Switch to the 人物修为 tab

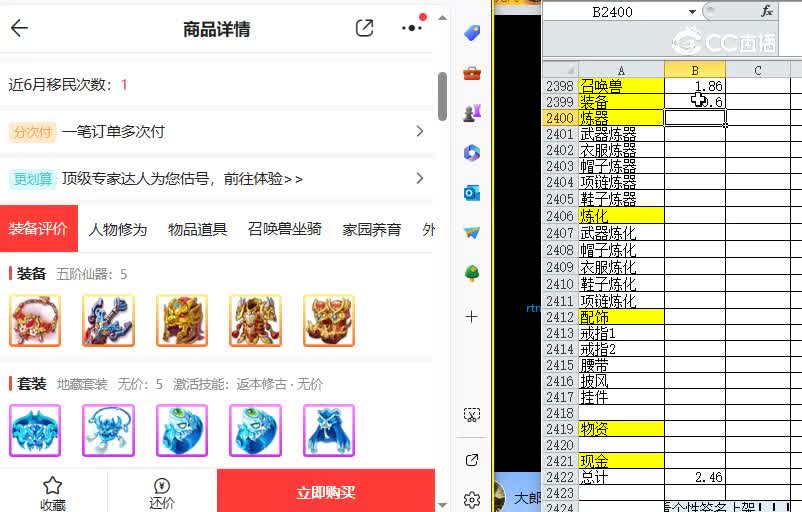point(118,229)
